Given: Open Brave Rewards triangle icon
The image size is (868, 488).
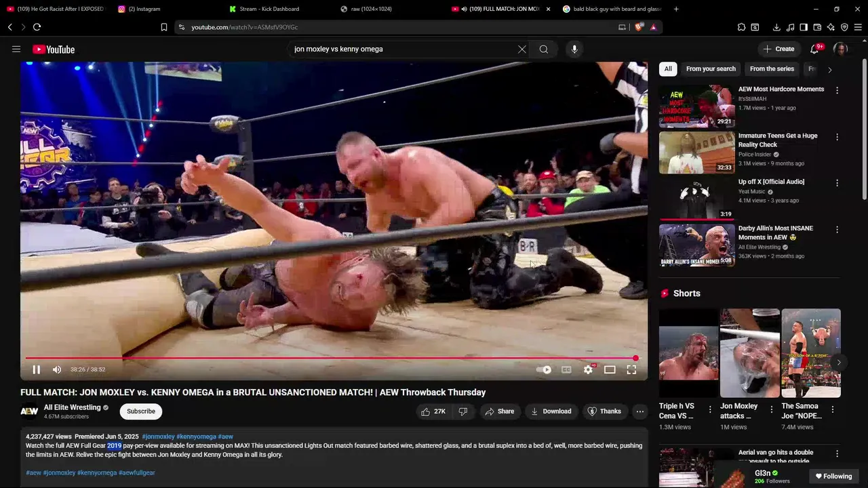Looking at the screenshot, I should click(653, 27).
